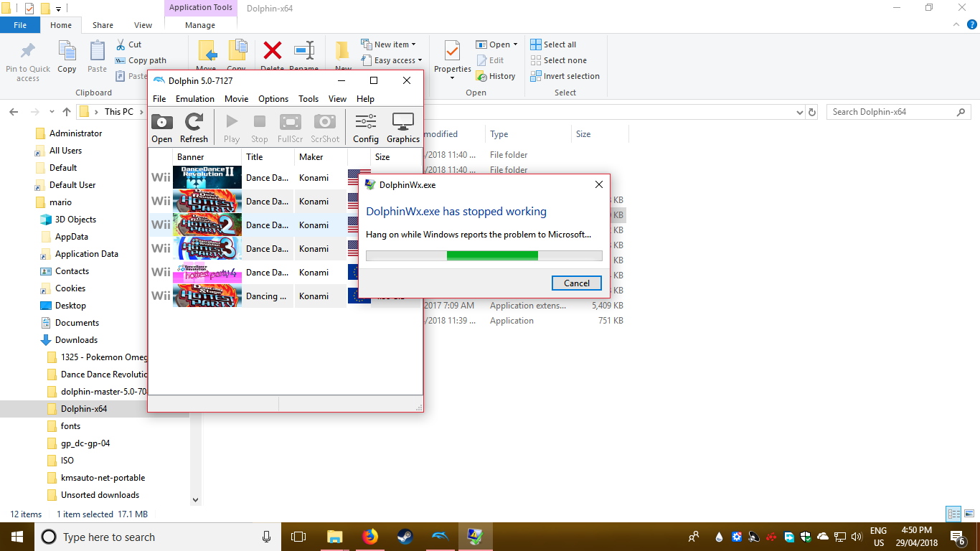Image resolution: width=980 pixels, height=551 pixels.
Task: Open the blue File tab in Explorer
Action: click(20, 25)
